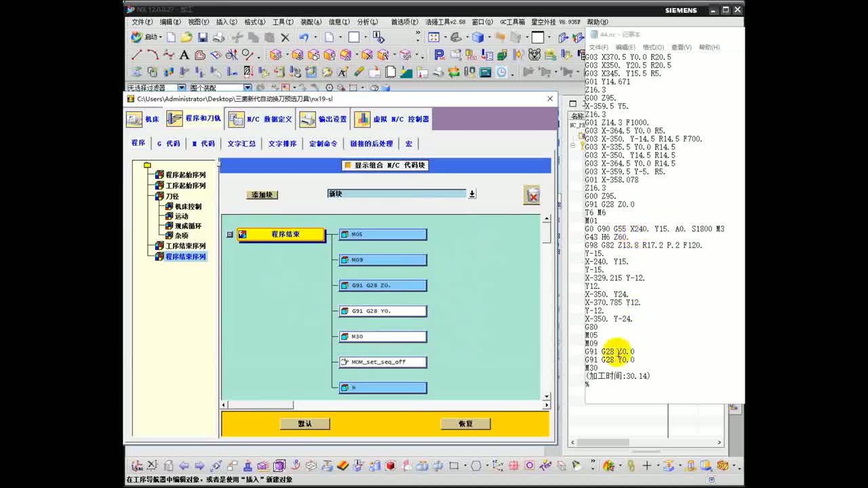This screenshot has width=868, height=488.
Task: Open the 首选项(P) menu in NX
Action: pos(404,22)
